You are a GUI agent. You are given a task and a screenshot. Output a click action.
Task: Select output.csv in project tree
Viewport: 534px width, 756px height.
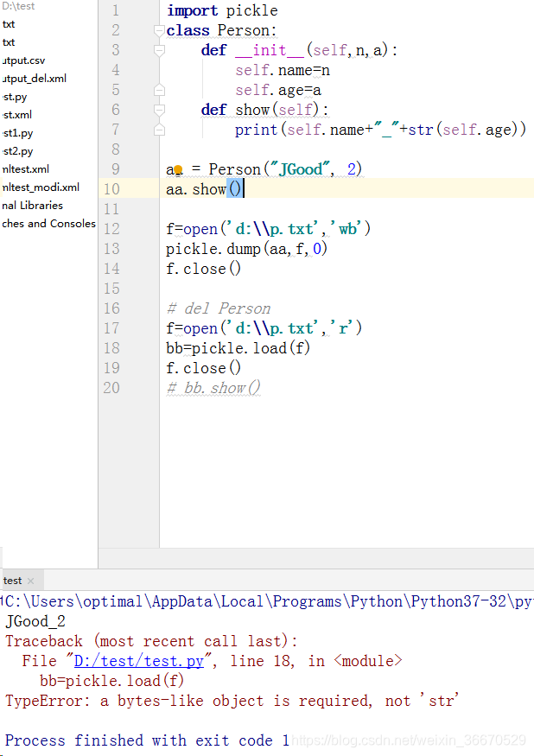coord(22,60)
